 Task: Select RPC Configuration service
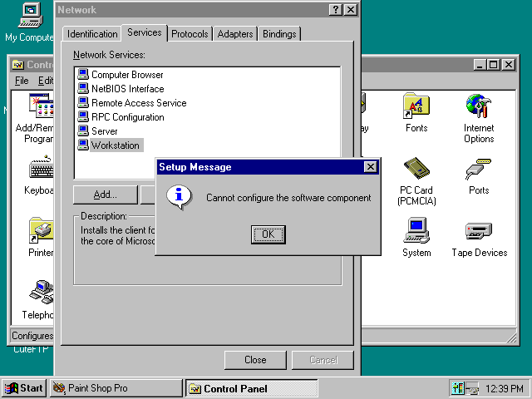click(x=127, y=117)
